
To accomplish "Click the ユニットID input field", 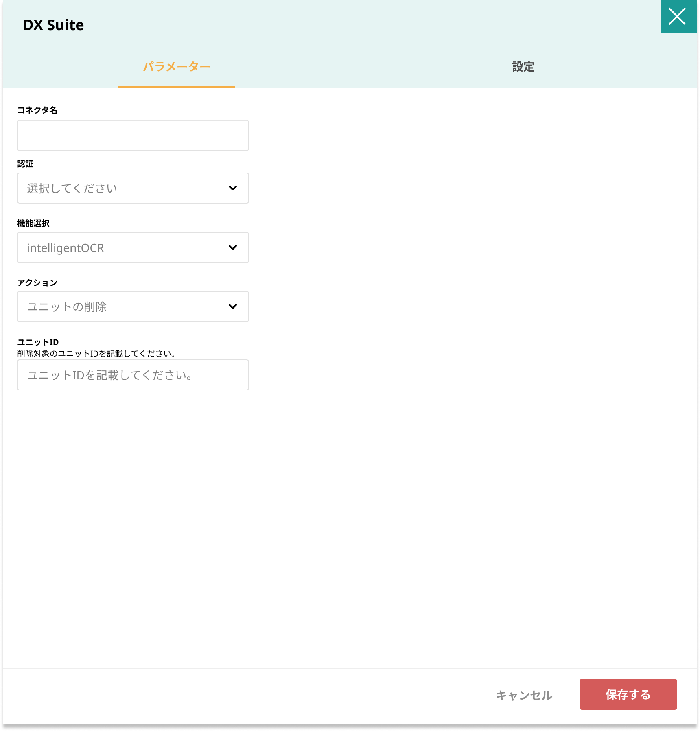I will (133, 375).
